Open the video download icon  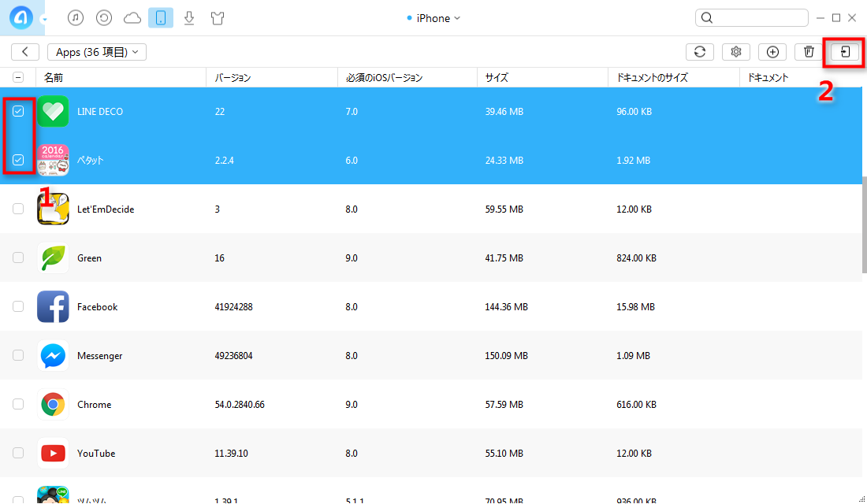pos(189,17)
